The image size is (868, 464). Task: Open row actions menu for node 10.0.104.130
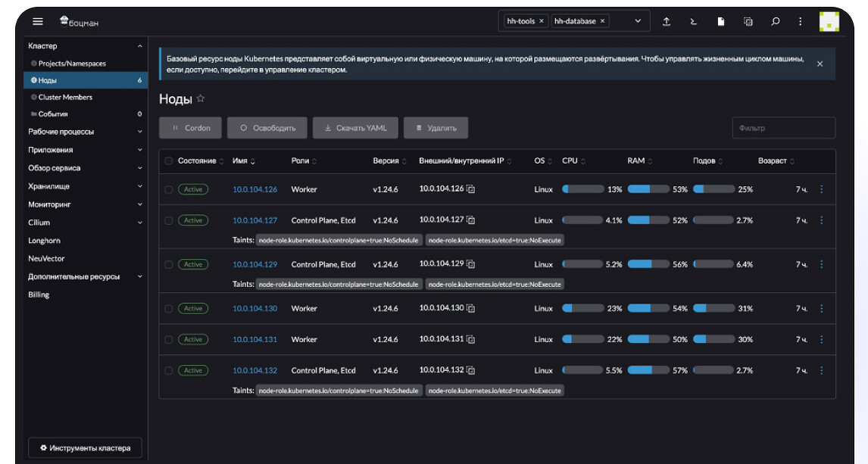tap(822, 309)
